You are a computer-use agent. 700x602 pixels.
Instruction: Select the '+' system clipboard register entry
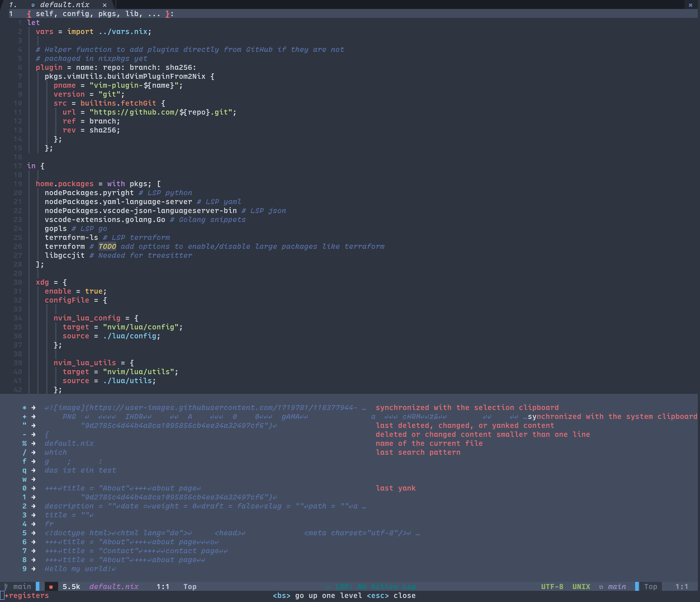pos(25,416)
